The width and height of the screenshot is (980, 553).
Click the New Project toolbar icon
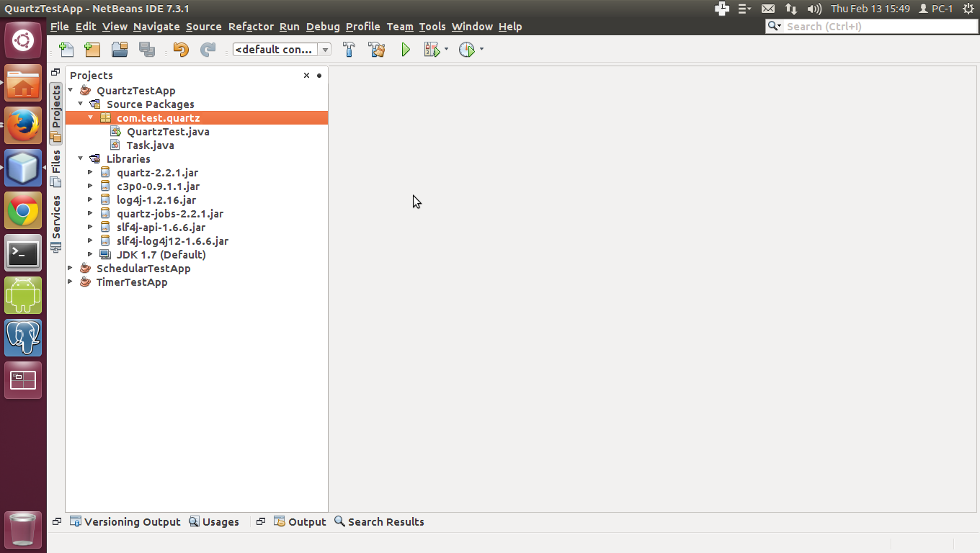pos(92,50)
